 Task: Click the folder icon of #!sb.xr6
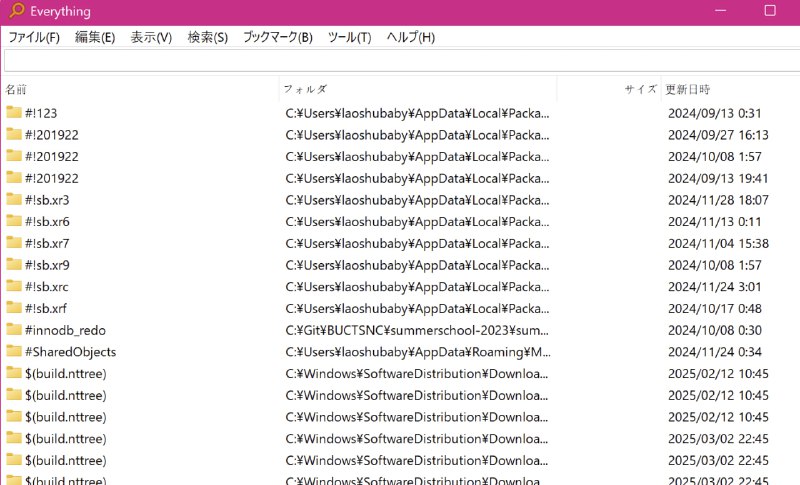14,221
